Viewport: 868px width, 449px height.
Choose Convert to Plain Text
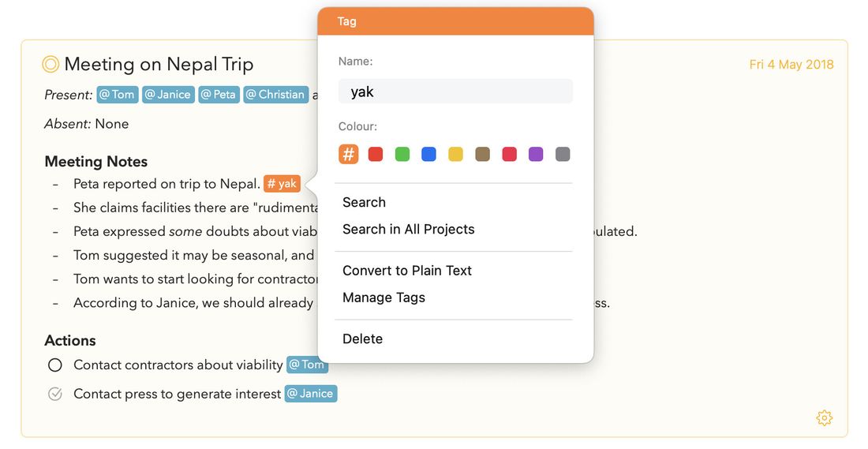point(407,271)
